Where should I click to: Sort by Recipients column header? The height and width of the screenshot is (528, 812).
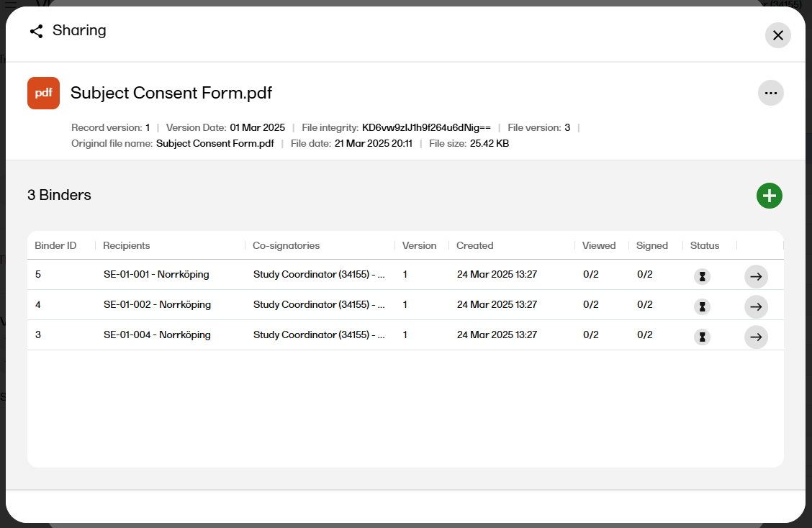(127, 245)
